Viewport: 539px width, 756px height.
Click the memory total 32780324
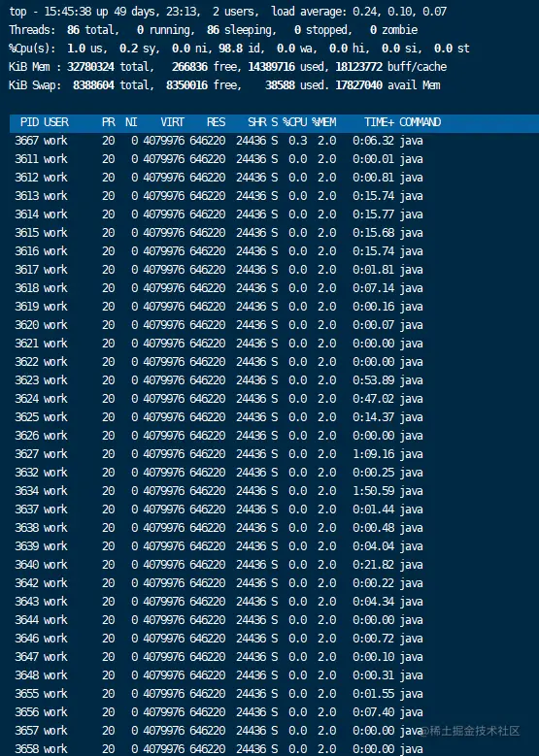tap(90, 67)
